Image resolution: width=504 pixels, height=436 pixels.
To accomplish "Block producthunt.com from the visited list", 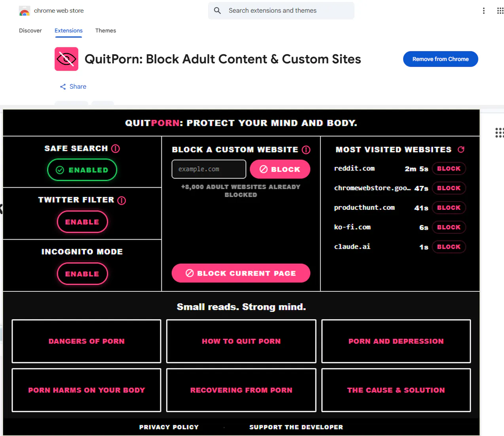I will (x=449, y=208).
